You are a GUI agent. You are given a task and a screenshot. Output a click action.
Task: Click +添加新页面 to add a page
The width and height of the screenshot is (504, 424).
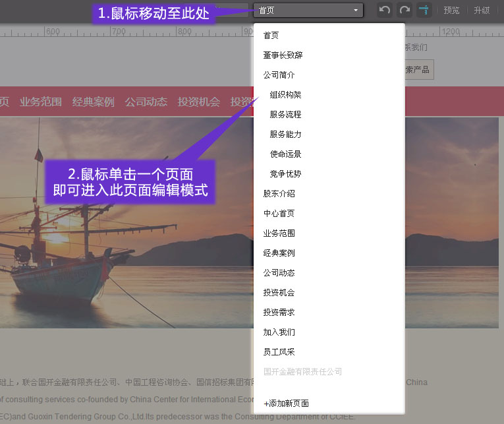click(x=286, y=404)
